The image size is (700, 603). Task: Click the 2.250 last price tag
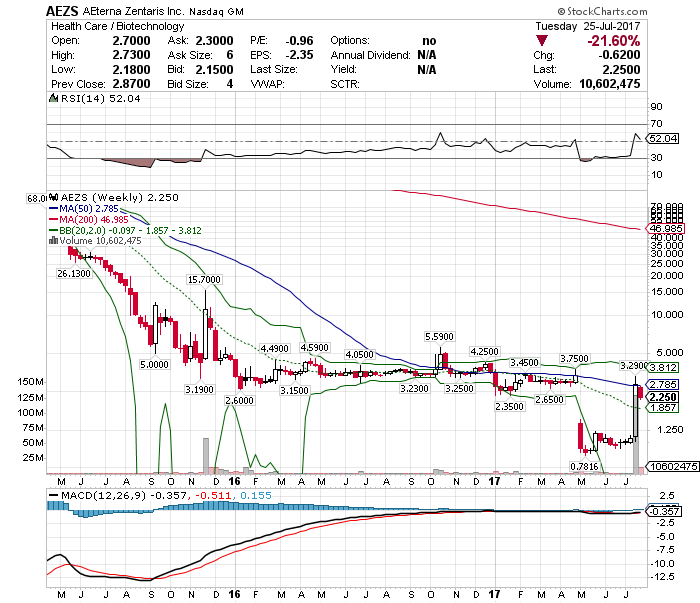[x=663, y=397]
